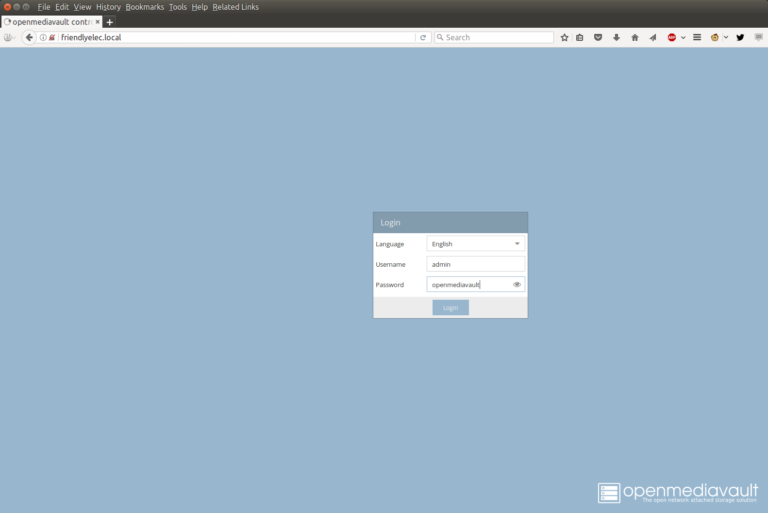The height and width of the screenshot is (513, 768).
Task: Open the Bookmarks menu
Action: click(x=144, y=7)
